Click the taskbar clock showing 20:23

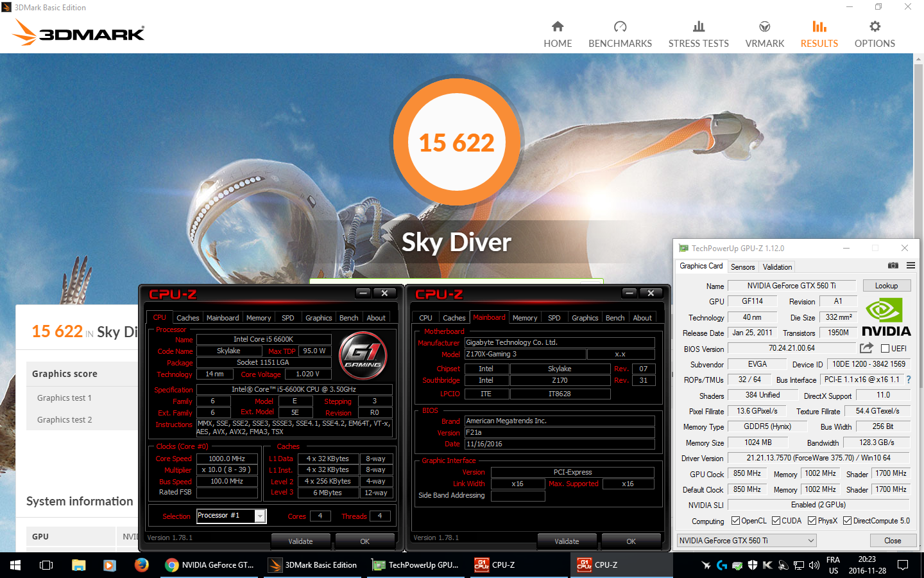(x=867, y=565)
